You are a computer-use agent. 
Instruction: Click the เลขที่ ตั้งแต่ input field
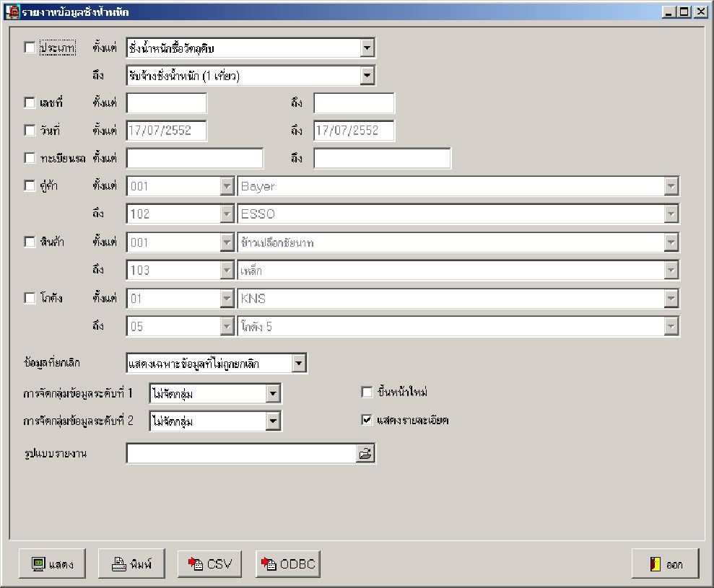pos(167,103)
